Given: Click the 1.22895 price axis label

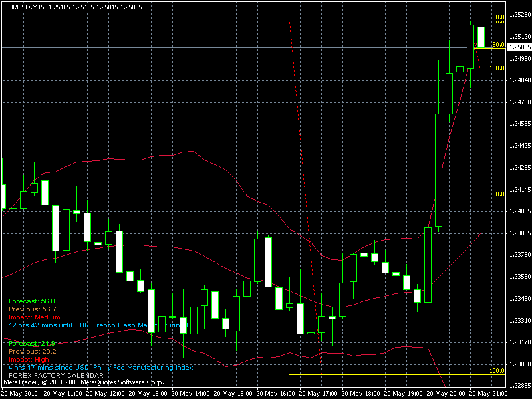Looking at the screenshot, I should (520, 386).
